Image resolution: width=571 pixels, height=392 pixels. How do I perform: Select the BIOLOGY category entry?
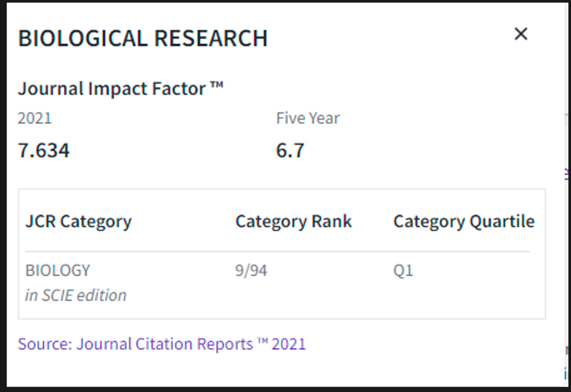58,270
